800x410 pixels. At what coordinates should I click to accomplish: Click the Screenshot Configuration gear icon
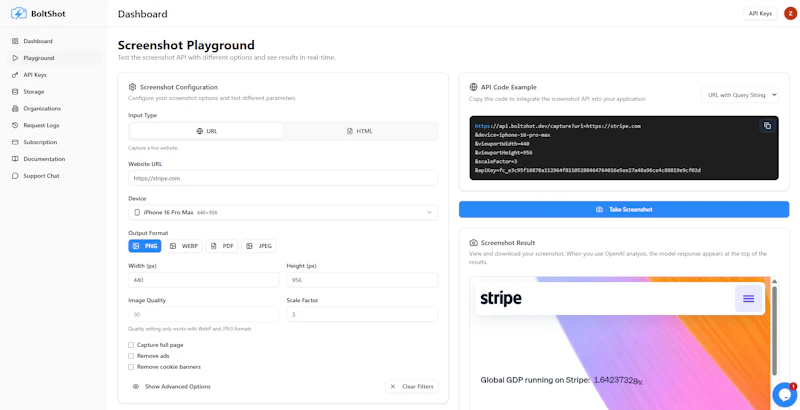coord(132,87)
